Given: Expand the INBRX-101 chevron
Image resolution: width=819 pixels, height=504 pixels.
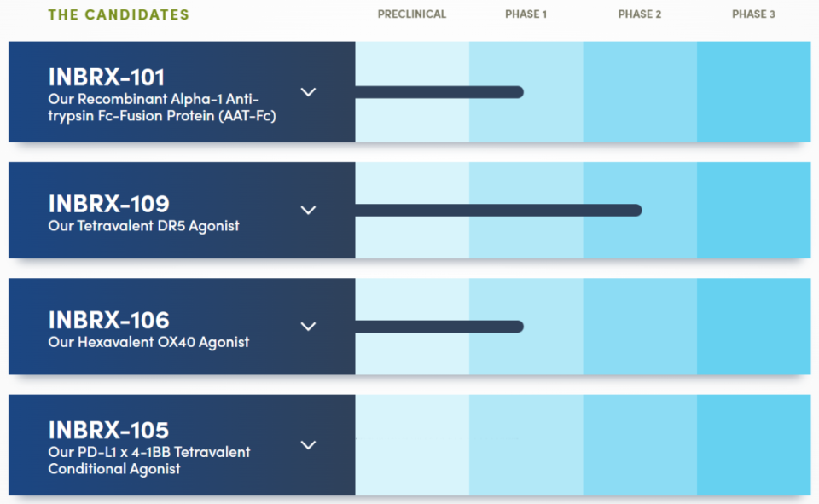Looking at the screenshot, I should pos(309,92).
